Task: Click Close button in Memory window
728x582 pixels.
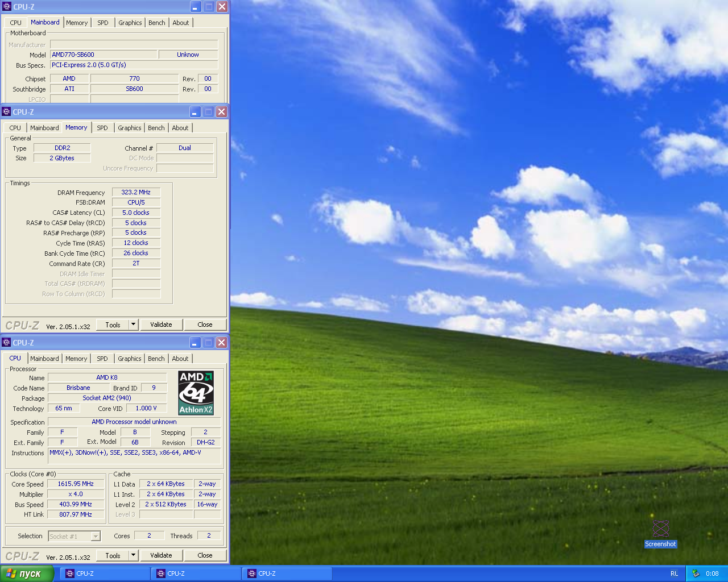Action: click(x=205, y=325)
